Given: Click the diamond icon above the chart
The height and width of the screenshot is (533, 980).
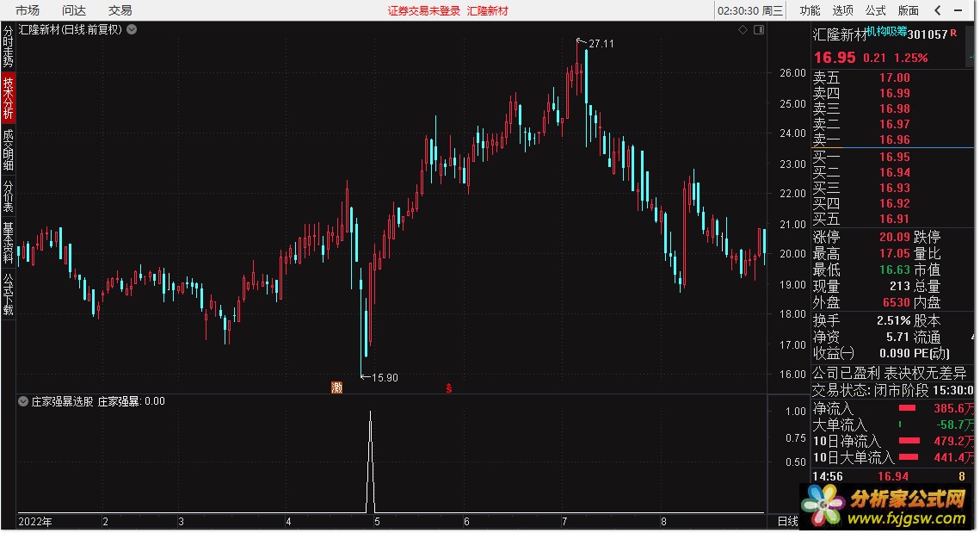Looking at the screenshot, I should coord(743,29).
